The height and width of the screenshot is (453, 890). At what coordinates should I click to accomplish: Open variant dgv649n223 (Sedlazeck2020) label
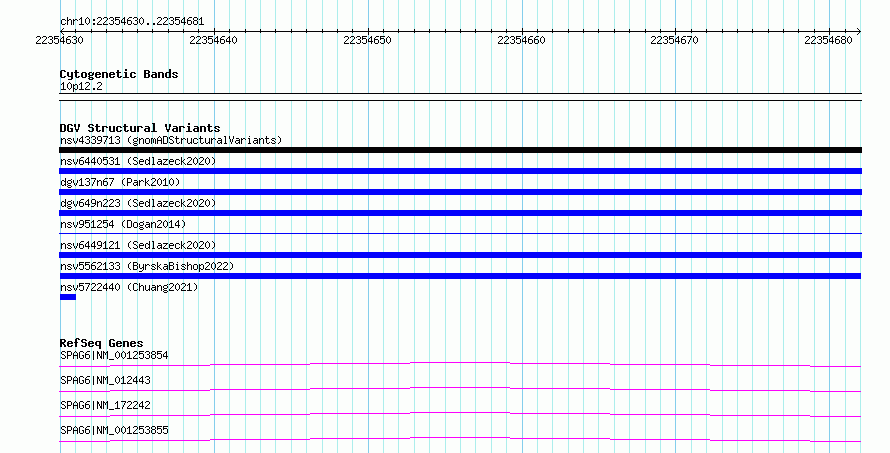coord(138,203)
